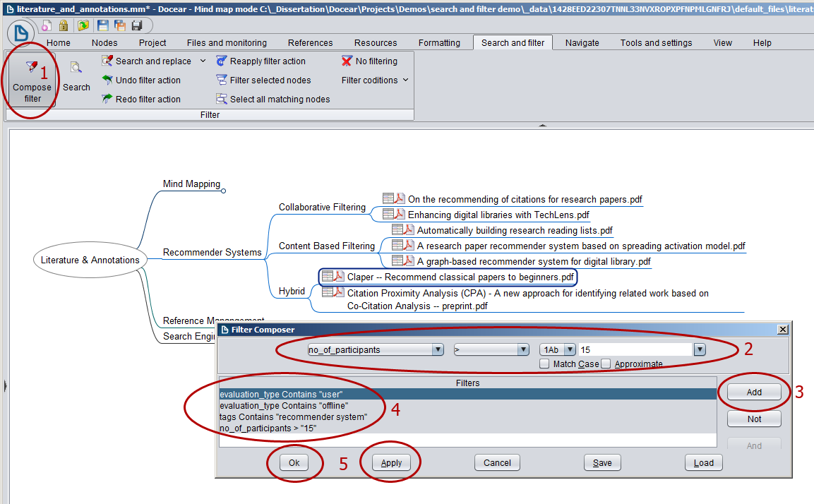
Task: Click the Load filters button
Action: point(703,462)
